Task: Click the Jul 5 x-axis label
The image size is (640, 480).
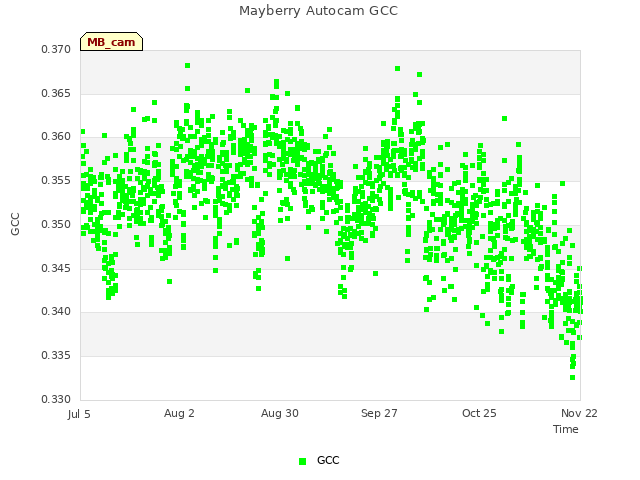Action: 79,414
